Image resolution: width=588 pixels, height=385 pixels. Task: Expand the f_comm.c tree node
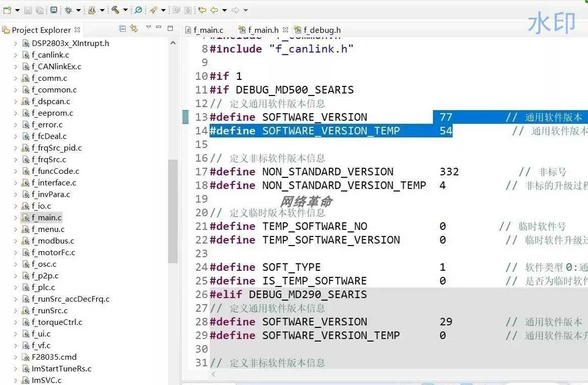coord(15,78)
